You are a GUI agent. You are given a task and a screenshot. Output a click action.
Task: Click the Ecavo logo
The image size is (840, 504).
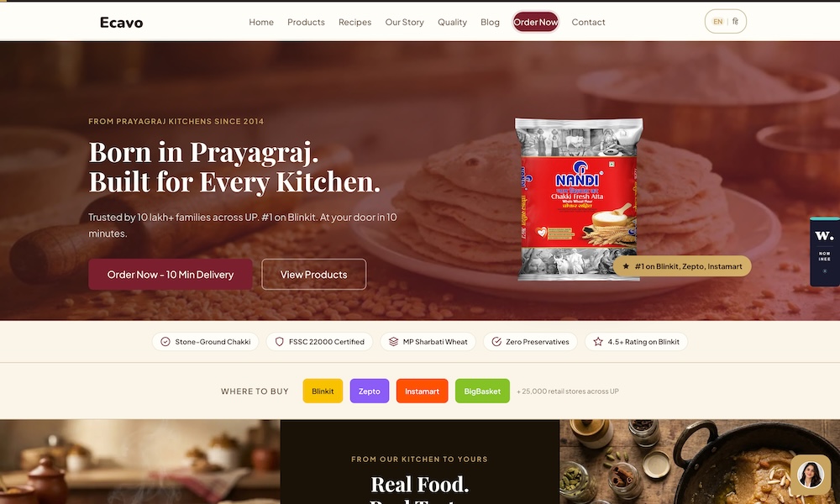121,23
